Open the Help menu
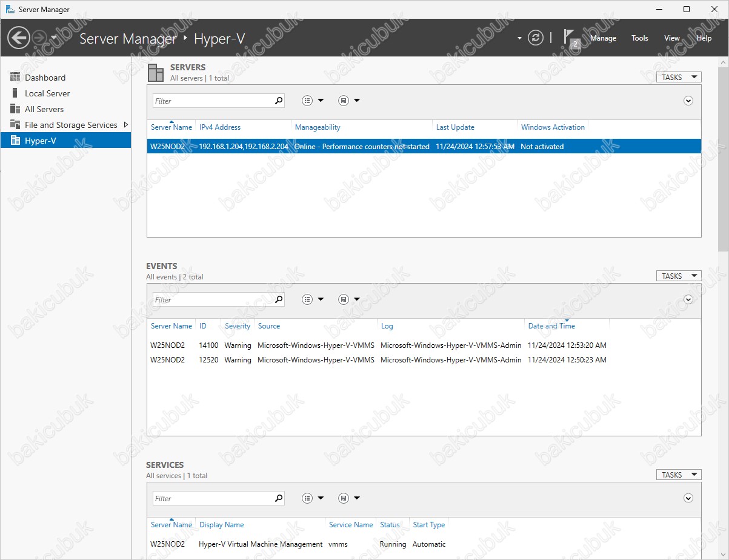Viewport: 729px width, 560px height. pyautogui.click(x=704, y=38)
